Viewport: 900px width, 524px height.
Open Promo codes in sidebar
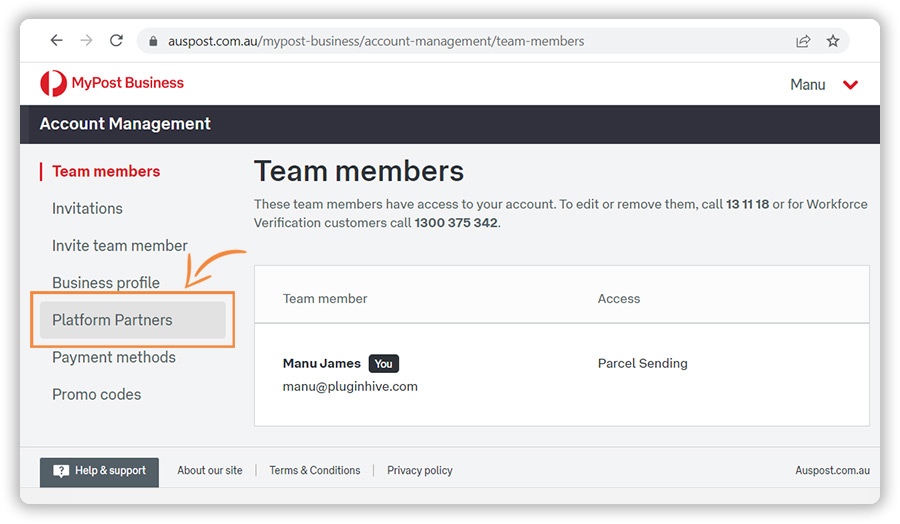click(96, 394)
